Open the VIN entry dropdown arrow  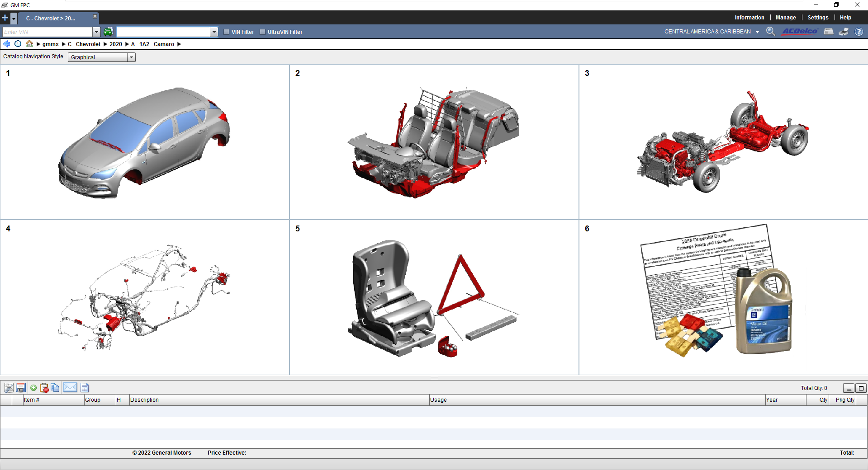pos(96,32)
